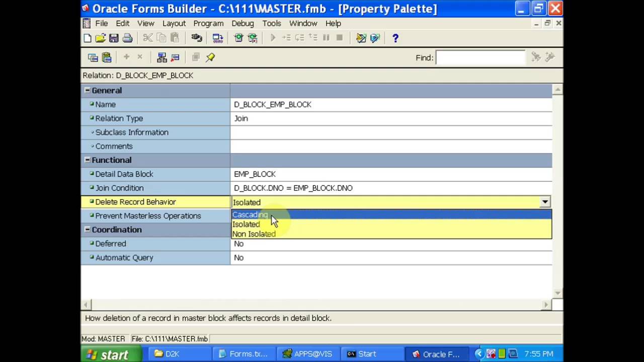Screen dimensions: 644x362
Task: Open the View menu
Action: [x=146, y=23]
